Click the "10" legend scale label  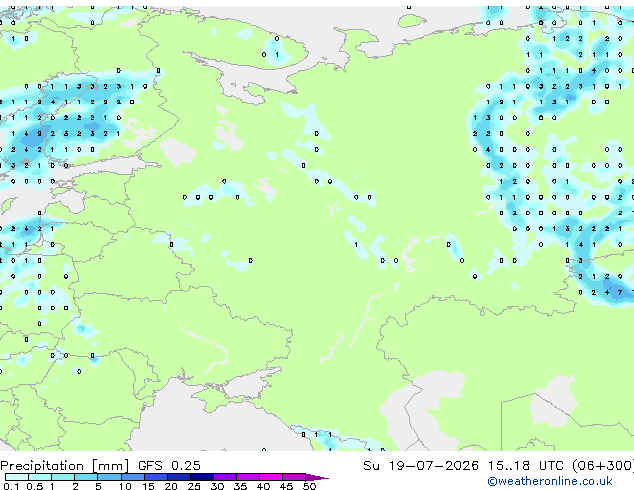pyautogui.click(x=125, y=486)
